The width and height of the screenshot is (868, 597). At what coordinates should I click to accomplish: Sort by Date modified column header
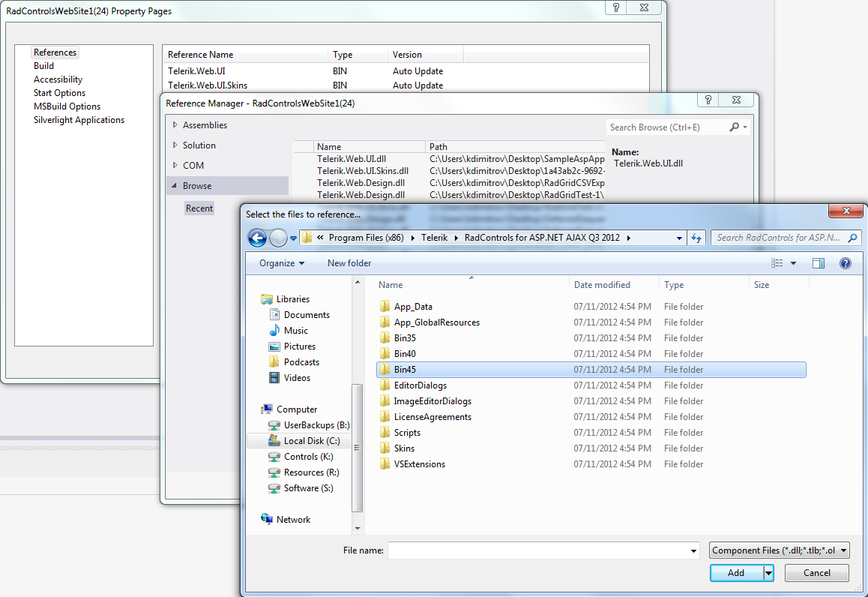click(602, 285)
